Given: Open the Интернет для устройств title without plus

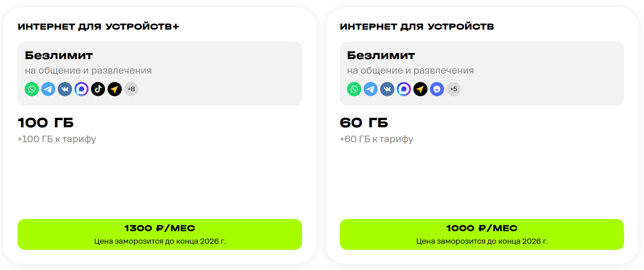Looking at the screenshot, I should click(417, 27).
